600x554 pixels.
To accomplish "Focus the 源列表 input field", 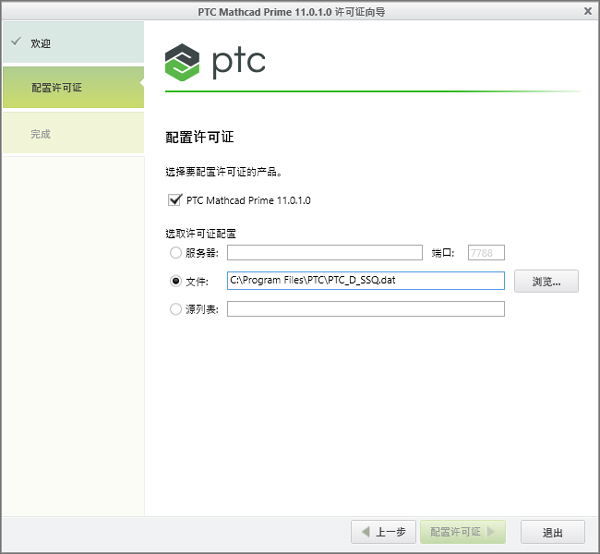I will 366,309.
